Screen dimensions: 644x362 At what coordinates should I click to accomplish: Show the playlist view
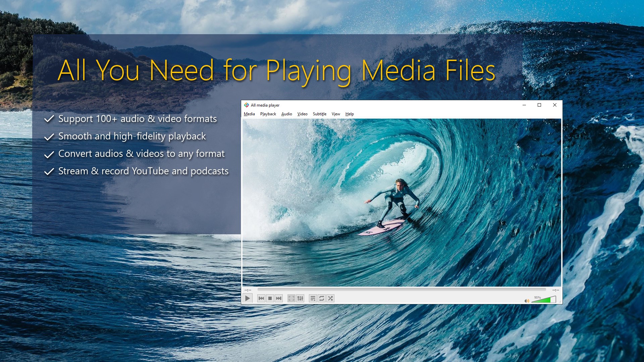click(x=313, y=298)
